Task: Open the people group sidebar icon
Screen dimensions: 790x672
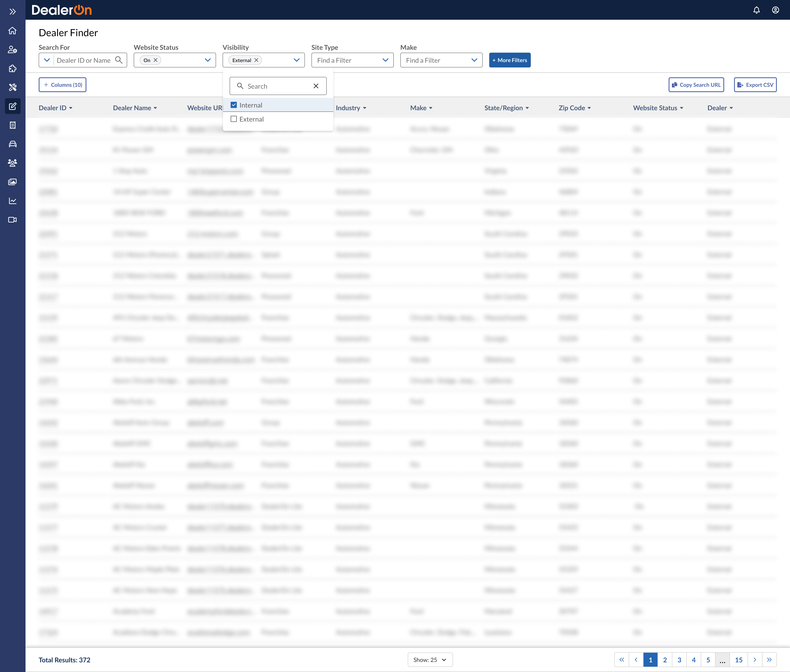Action: [13, 163]
